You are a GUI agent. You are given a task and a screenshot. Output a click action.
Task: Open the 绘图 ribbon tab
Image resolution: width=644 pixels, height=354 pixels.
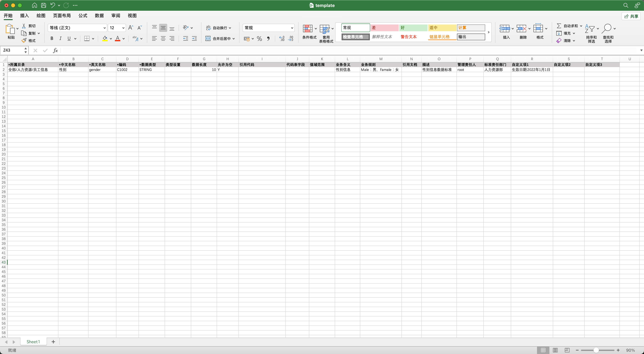click(41, 15)
